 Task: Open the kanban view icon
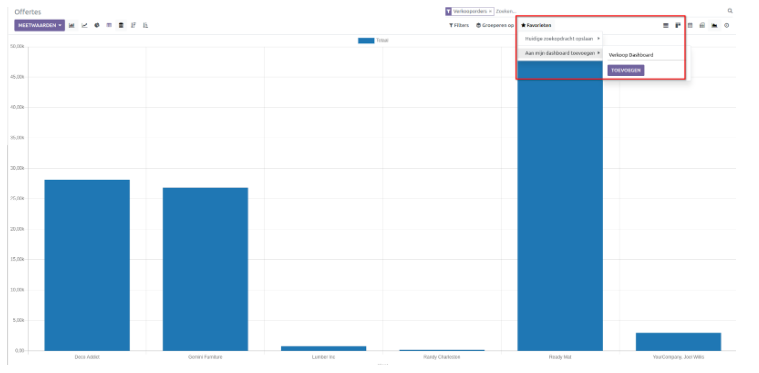(678, 26)
